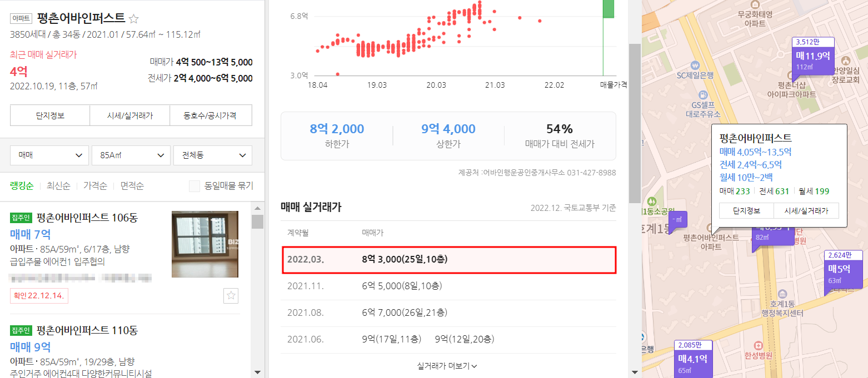Click the 평촌어바인퍼스트 아파트 map pin icon
The image size is (868, 378).
710,228
